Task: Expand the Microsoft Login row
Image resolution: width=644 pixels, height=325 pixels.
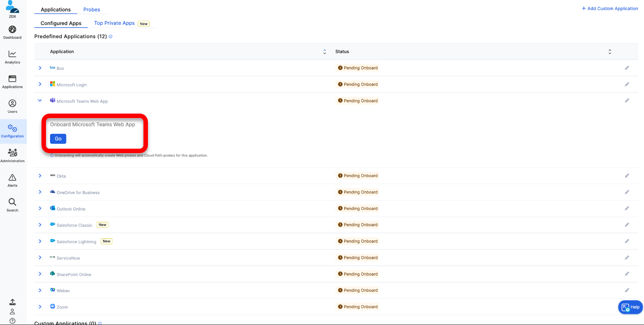Action: point(40,84)
